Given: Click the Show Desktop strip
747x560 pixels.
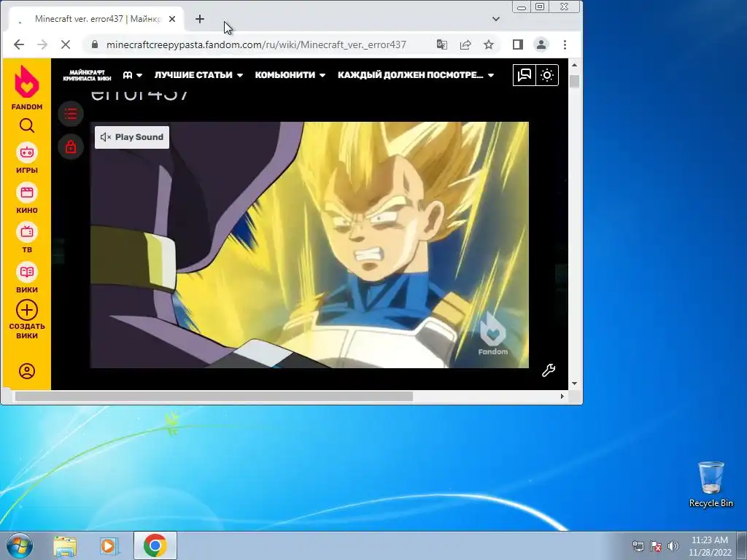Looking at the screenshot, I should tap(742, 545).
